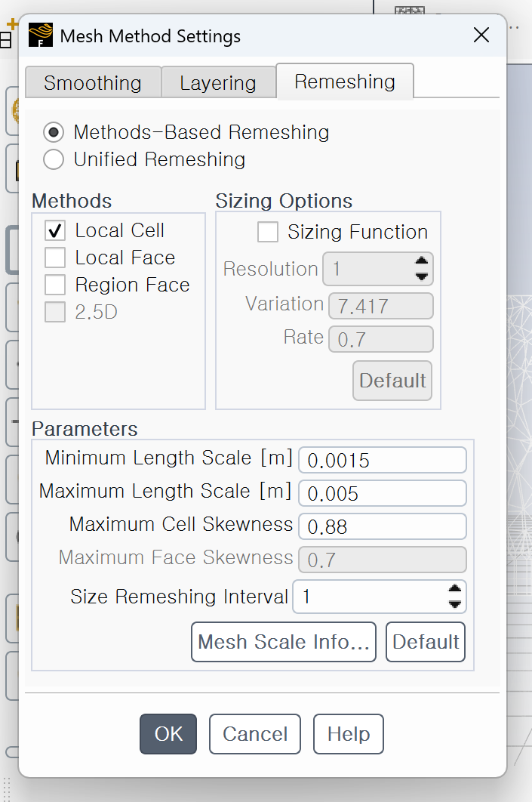
Task: Choose the Unified Remeshing radio button
Action: click(x=54, y=159)
